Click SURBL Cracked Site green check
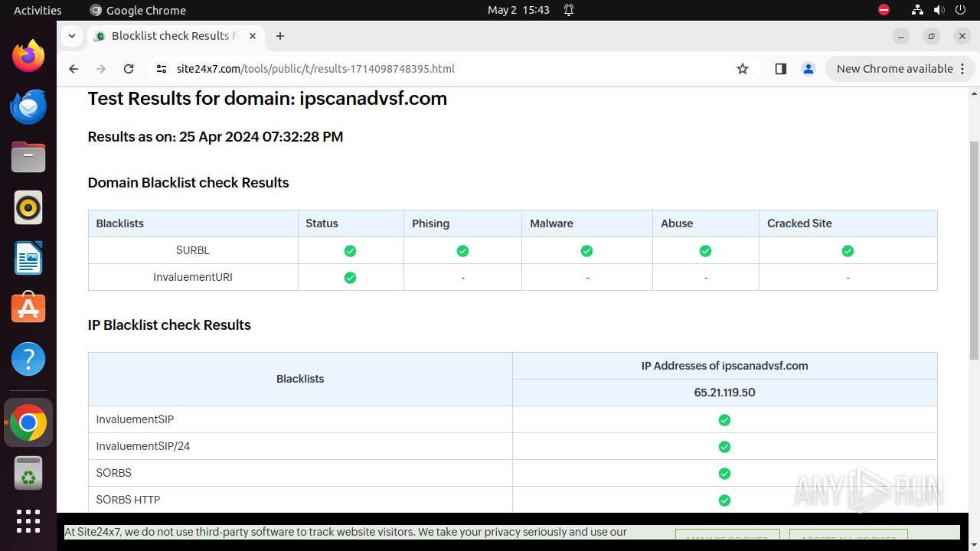Image resolution: width=980 pixels, height=551 pixels. pos(848,251)
